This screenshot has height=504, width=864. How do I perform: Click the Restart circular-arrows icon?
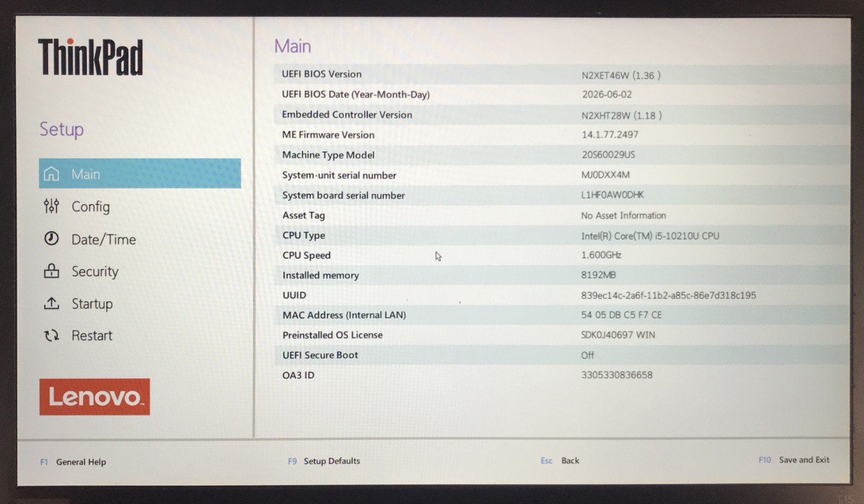pos(51,336)
